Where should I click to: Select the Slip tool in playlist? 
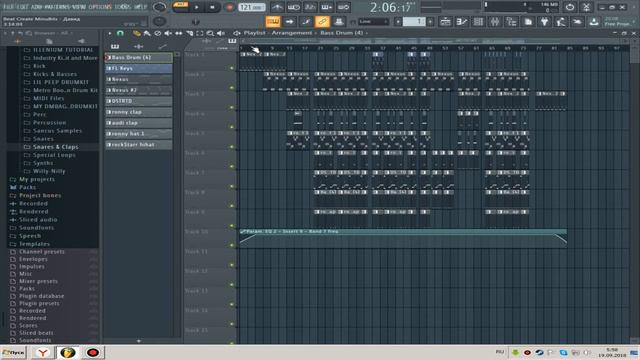[x=178, y=33]
